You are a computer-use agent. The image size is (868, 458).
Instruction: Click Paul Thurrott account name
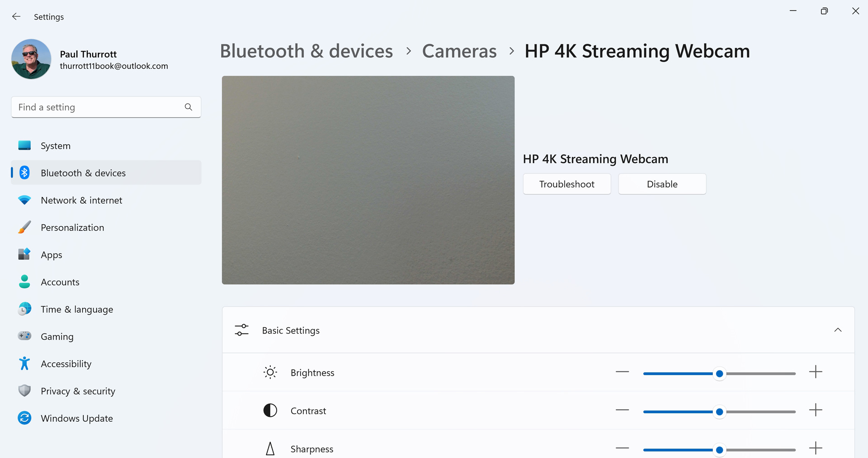pyautogui.click(x=88, y=54)
